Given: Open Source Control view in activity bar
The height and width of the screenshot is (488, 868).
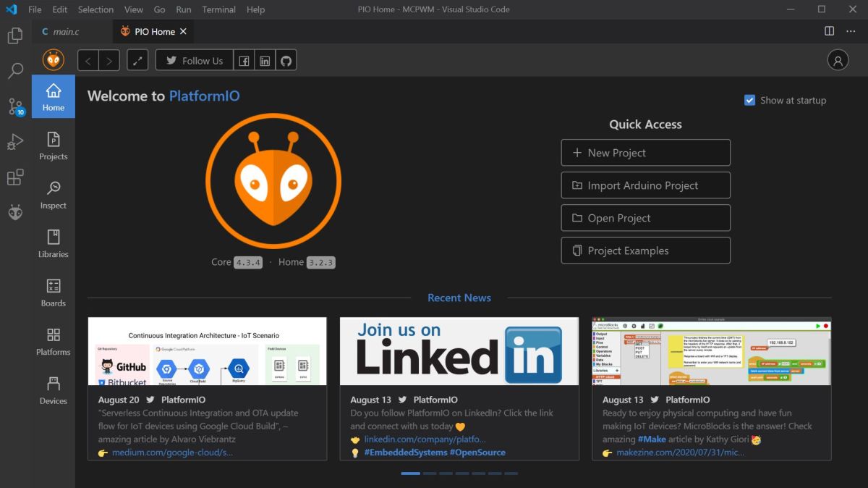Looking at the screenshot, I should pos(15,106).
